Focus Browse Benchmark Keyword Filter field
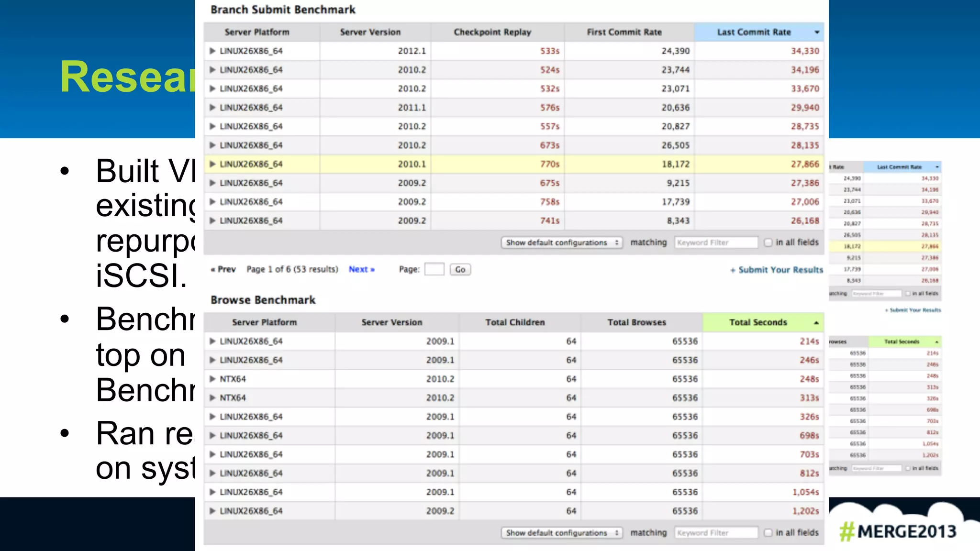This screenshot has width=980, height=551. click(716, 533)
